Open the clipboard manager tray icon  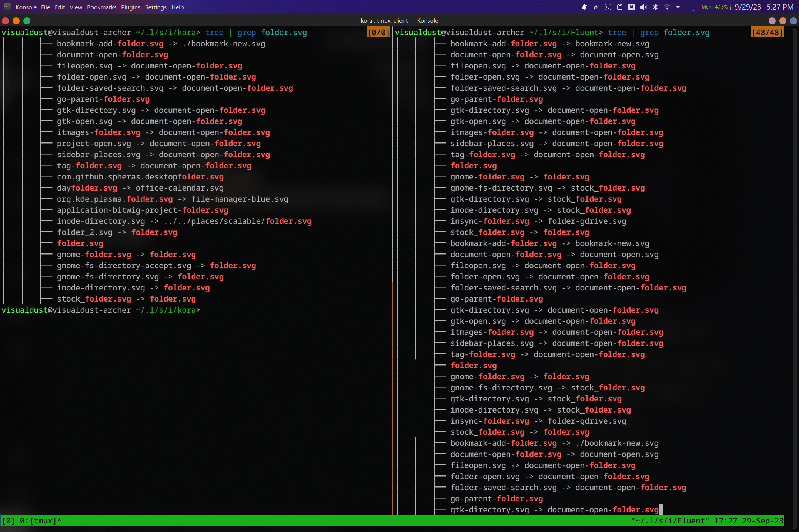[x=619, y=7]
